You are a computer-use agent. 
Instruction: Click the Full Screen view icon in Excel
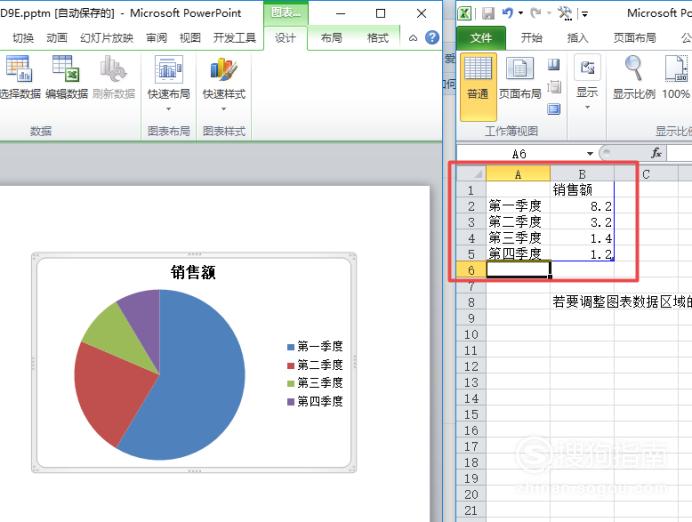pos(554,109)
